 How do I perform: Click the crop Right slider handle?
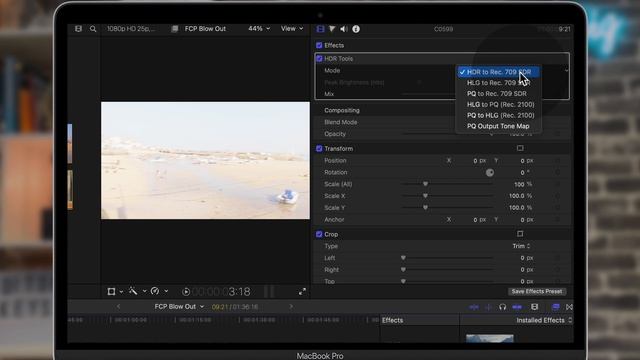click(x=403, y=270)
